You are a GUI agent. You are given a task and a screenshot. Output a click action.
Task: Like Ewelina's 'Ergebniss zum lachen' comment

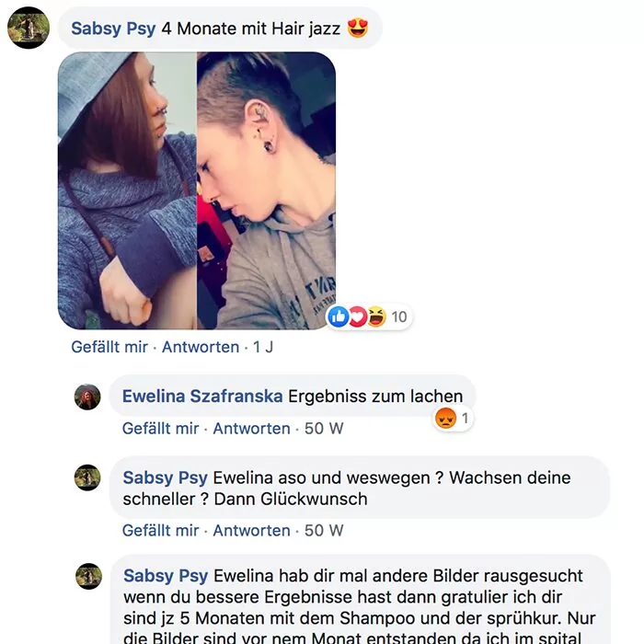click(x=161, y=429)
